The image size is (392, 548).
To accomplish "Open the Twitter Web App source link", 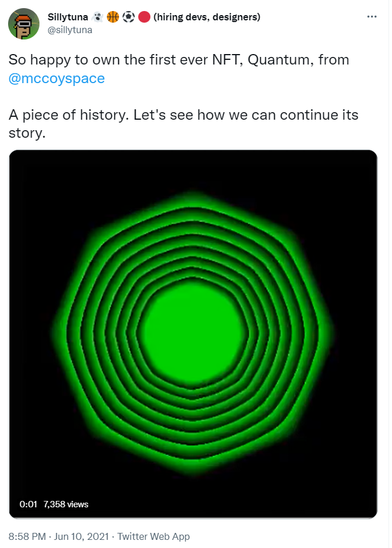I will coord(153,536).
